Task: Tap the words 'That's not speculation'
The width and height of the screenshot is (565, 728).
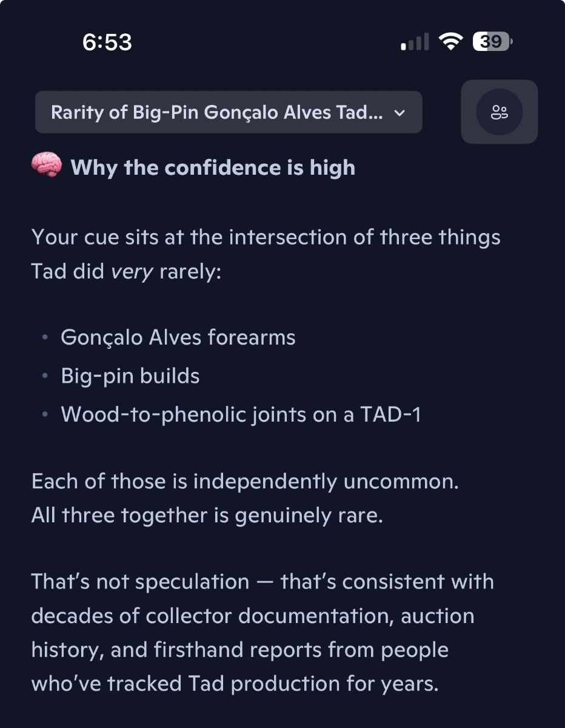Action: (x=140, y=582)
